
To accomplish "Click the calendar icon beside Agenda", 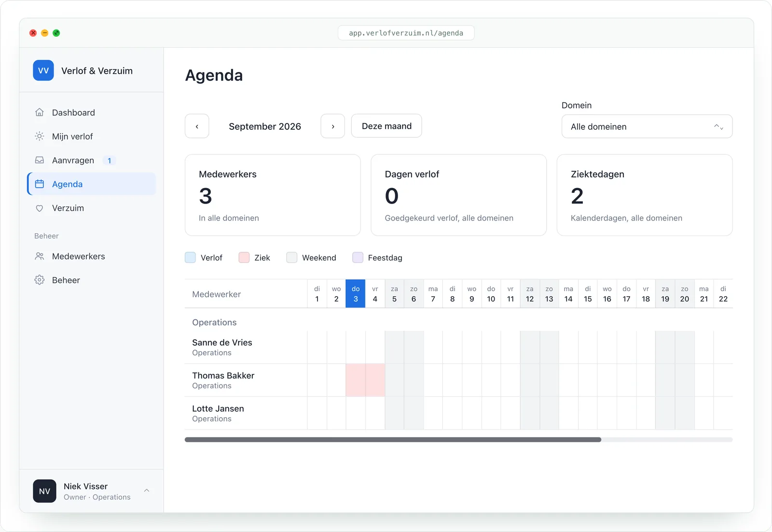I will pyautogui.click(x=40, y=184).
